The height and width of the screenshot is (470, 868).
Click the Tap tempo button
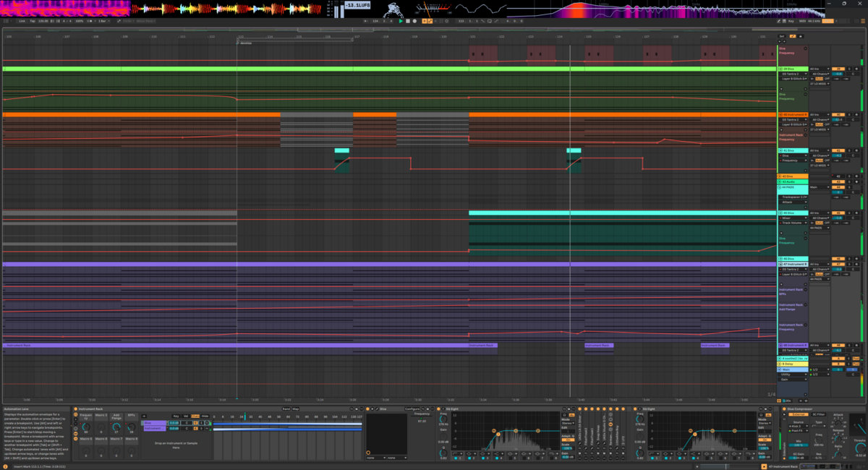(x=33, y=21)
